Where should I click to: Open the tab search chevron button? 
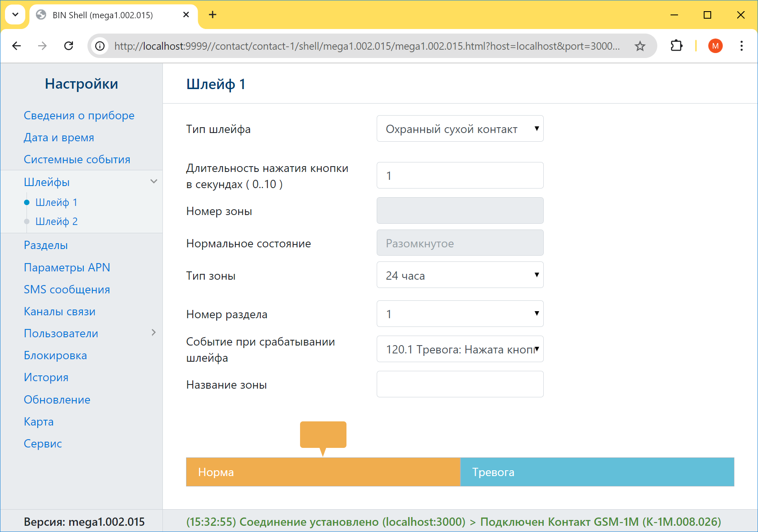pyautogui.click(x=15, y=15)
